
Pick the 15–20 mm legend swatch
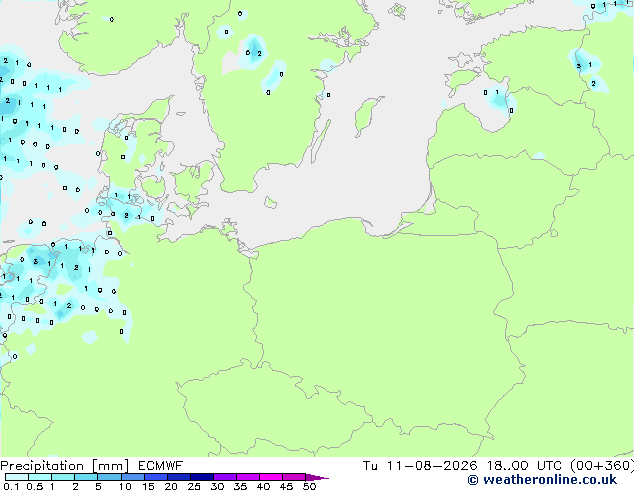tap(156, 477)
